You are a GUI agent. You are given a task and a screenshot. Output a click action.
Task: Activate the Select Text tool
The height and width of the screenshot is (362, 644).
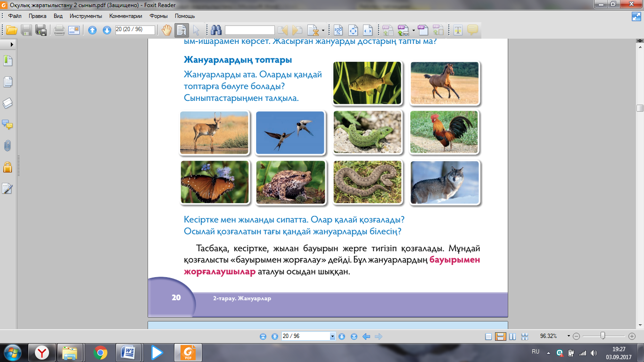182,30
